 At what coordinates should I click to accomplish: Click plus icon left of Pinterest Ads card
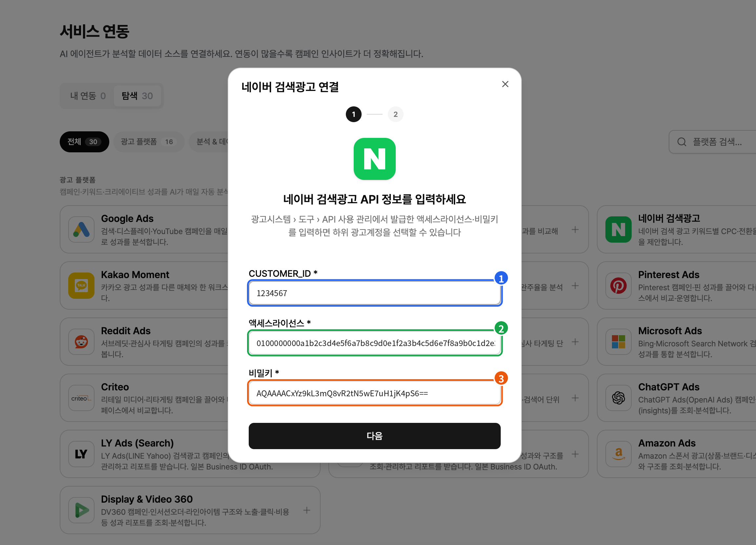click(575, 286)
